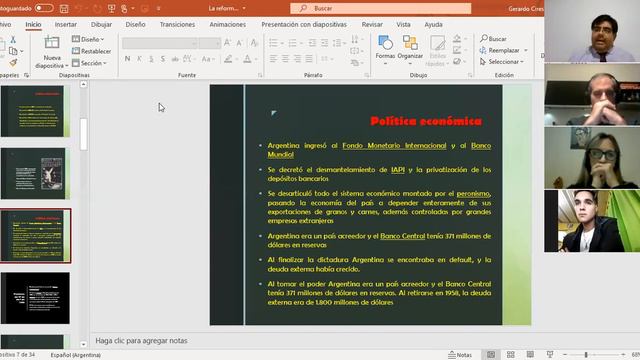The width and height of the screenshot is (640, 360).
Task: Open the Insertar ribbon tab
Action: pos(66,24)
